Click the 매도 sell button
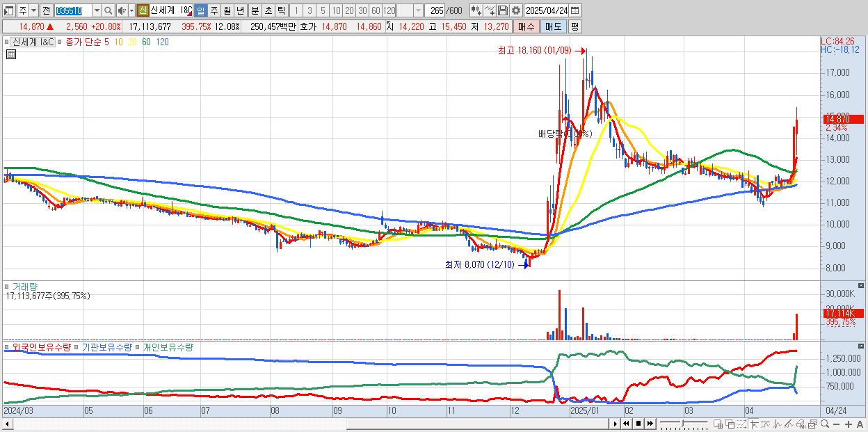 553,26
